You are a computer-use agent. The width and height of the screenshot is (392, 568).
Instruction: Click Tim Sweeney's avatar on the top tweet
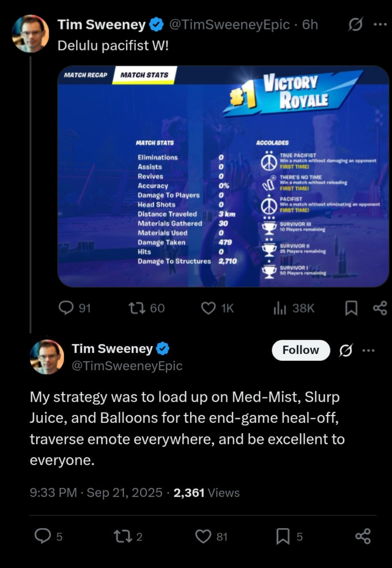pos(30,34)
